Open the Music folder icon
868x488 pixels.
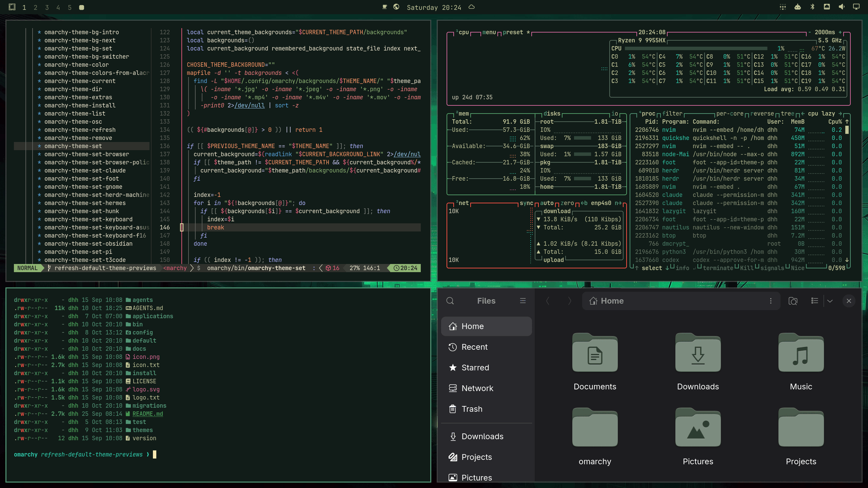(x=801, y=352)
